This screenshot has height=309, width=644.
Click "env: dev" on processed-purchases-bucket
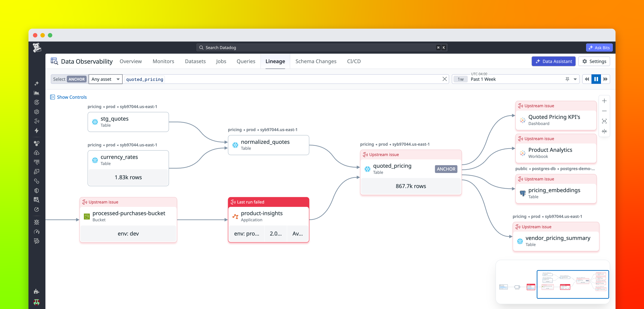[x=128, y=234]
